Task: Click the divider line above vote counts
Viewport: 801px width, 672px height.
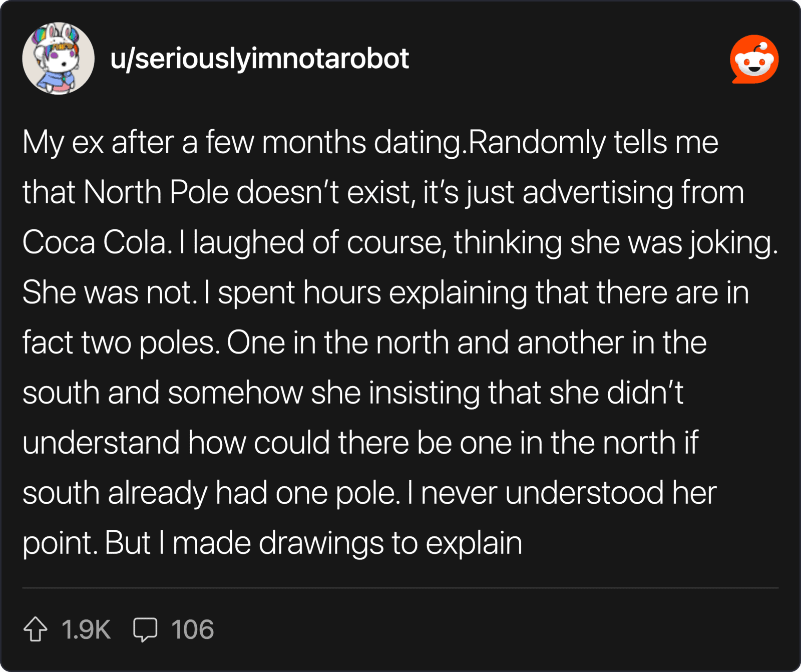Action: pos(400,588)
